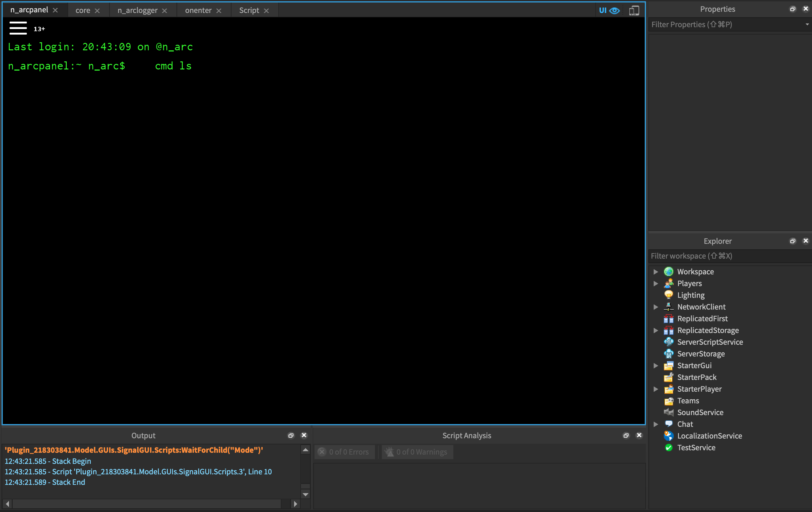This screenshot has height=512, width=812.
Task: Click the StarterPack icon
Action: (x=668, y=377)
